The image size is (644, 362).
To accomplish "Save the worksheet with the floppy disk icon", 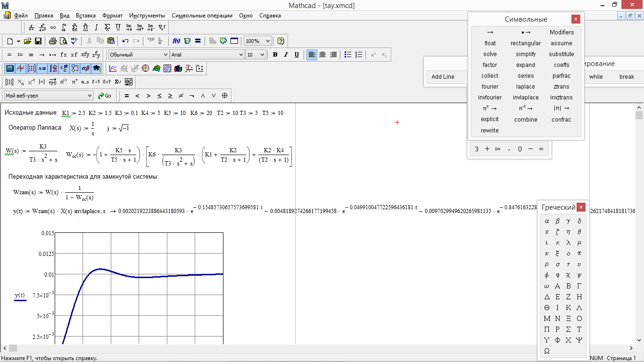I will coord(38,41).
